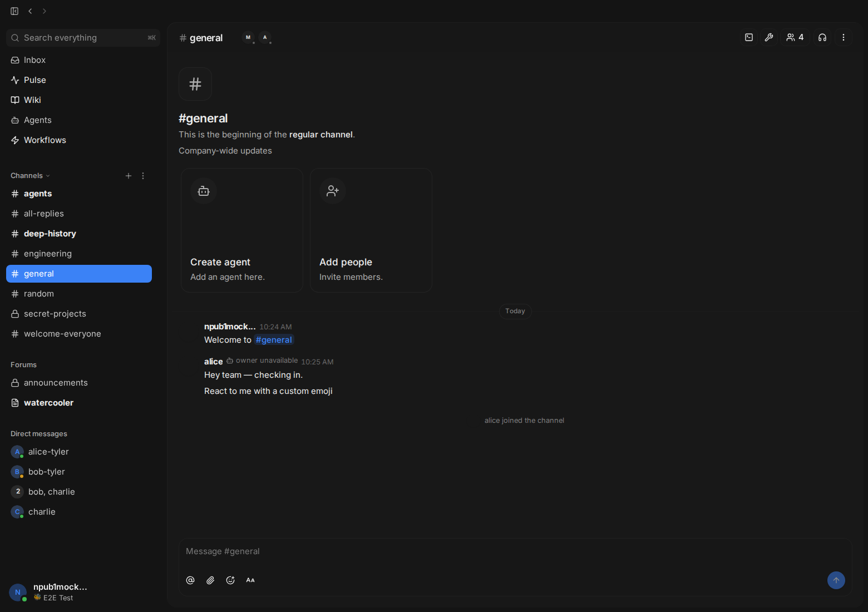This screenshot has width=868, height=612.
Task: Collapse the Channels section
Action: (30, 176)
